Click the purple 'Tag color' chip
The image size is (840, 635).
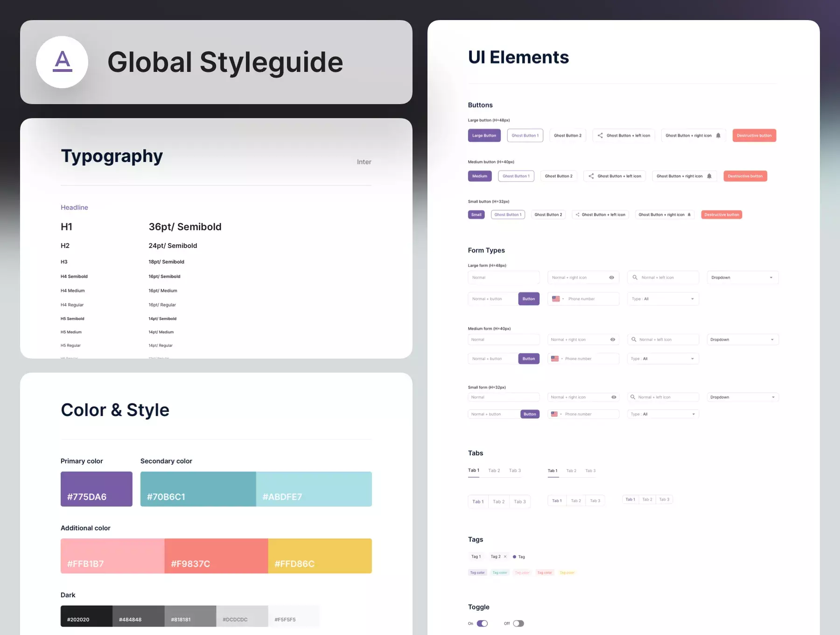[477, 572]
